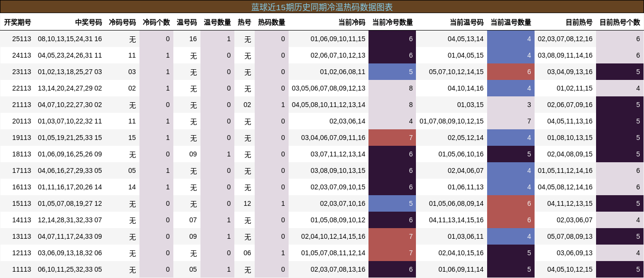Select the 中奖号码 column header
The width and height of the screenshot is (644, 278).
(89, 22)
